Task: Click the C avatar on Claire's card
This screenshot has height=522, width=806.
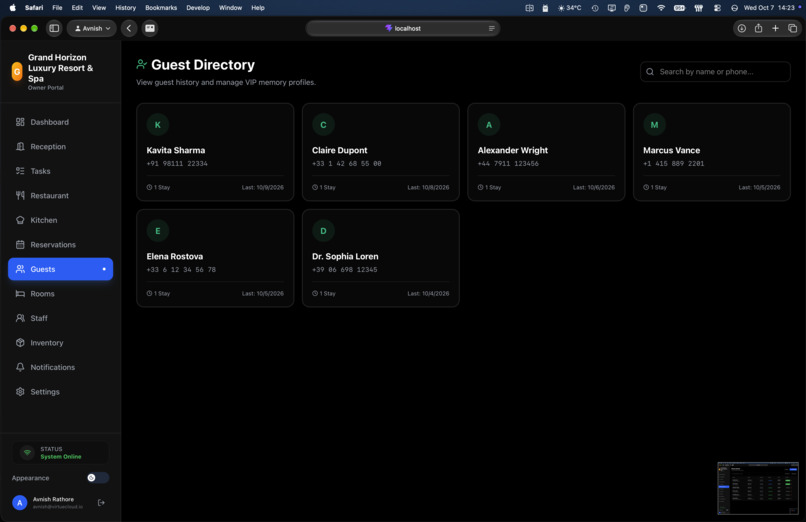Action: click(323, 124)
